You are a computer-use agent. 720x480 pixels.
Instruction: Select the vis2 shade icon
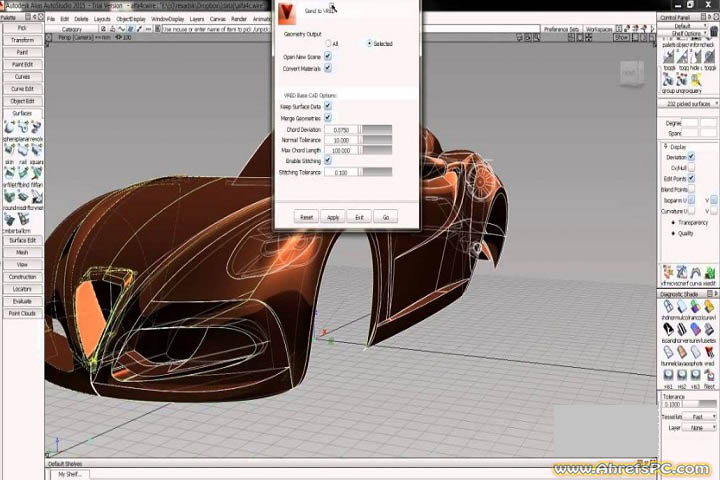(x=682, y=375)
